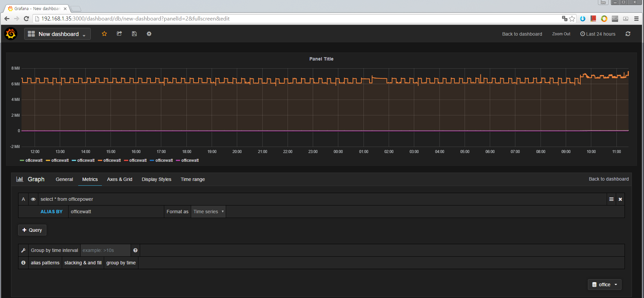Click the 8 Mil y-axis label
The height and width of the screenshot is (298, 644).
15,68
